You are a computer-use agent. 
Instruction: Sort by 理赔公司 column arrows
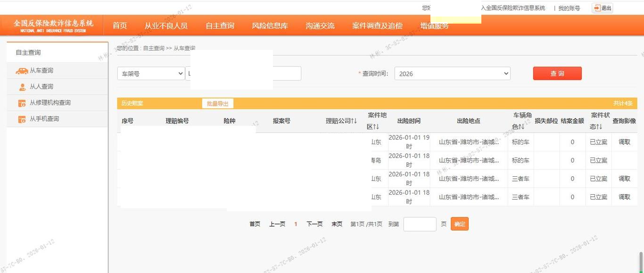(354, 121)
